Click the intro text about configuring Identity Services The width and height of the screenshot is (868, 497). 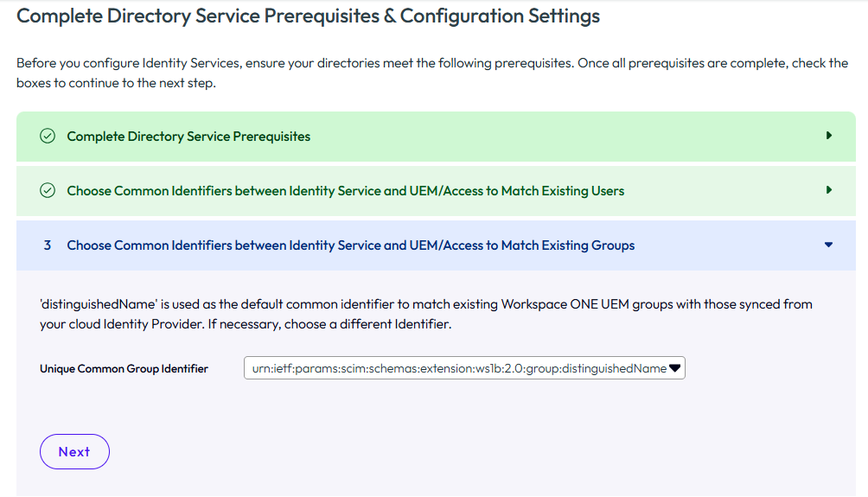coord(432,73)
